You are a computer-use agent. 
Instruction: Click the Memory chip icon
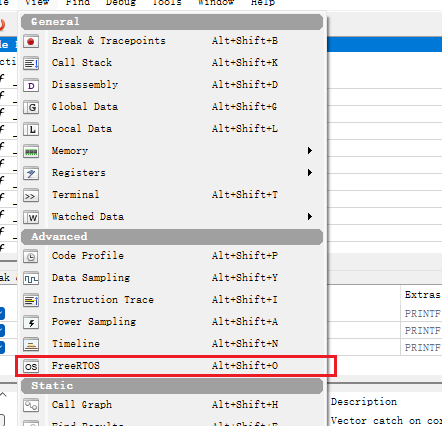(31, 151)
